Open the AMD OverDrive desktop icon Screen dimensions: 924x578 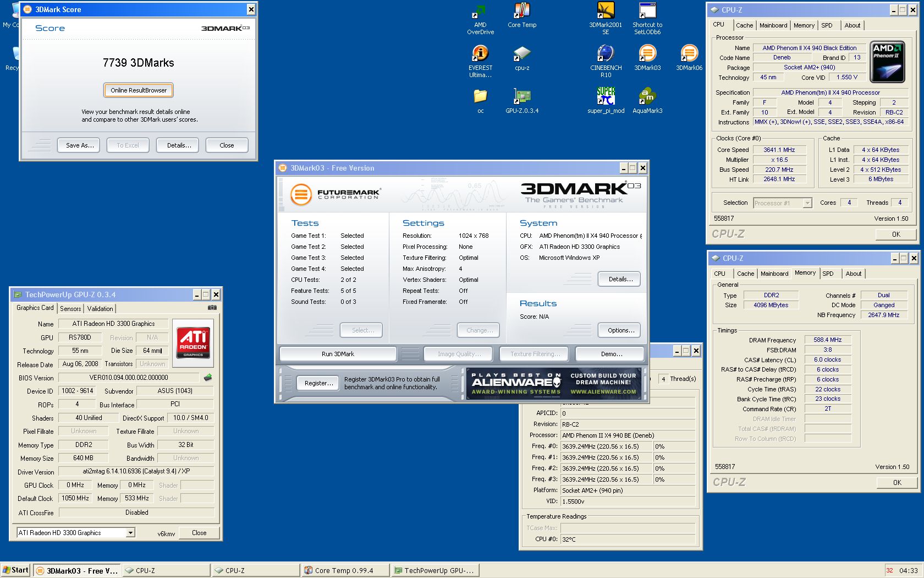point(480,19)
